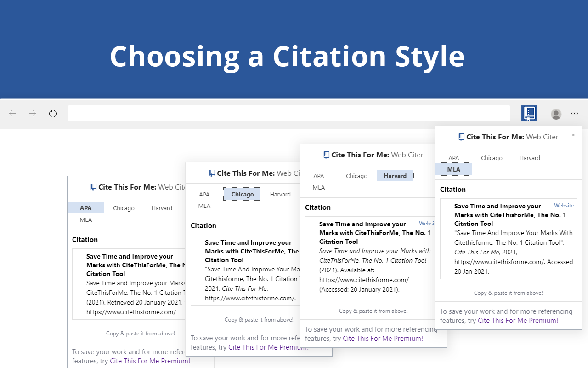Select Harvard tab in the APA-selected popup
This screenshot has height=368, width=588.
click(x=162, y=208)
